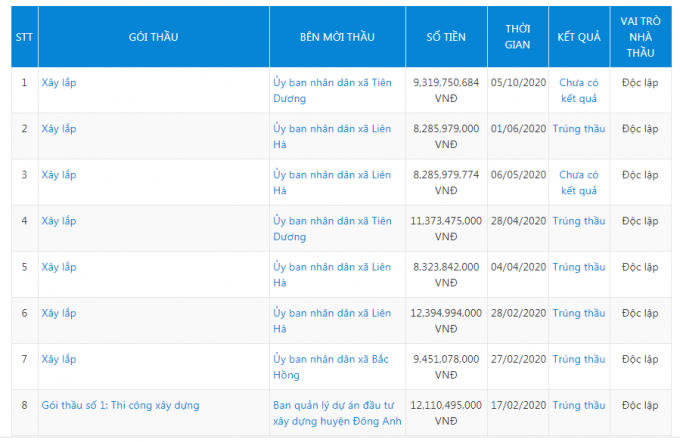This screenshot has height=442, width=680.
Task: Open 'Trúng thầu' result in row 8
Action: coord(578,405)
